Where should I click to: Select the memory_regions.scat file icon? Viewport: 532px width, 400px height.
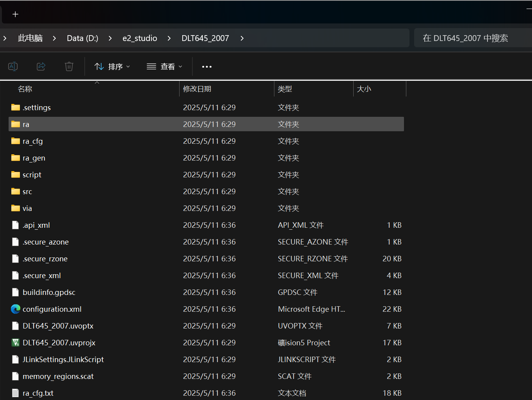pos(16,376)
